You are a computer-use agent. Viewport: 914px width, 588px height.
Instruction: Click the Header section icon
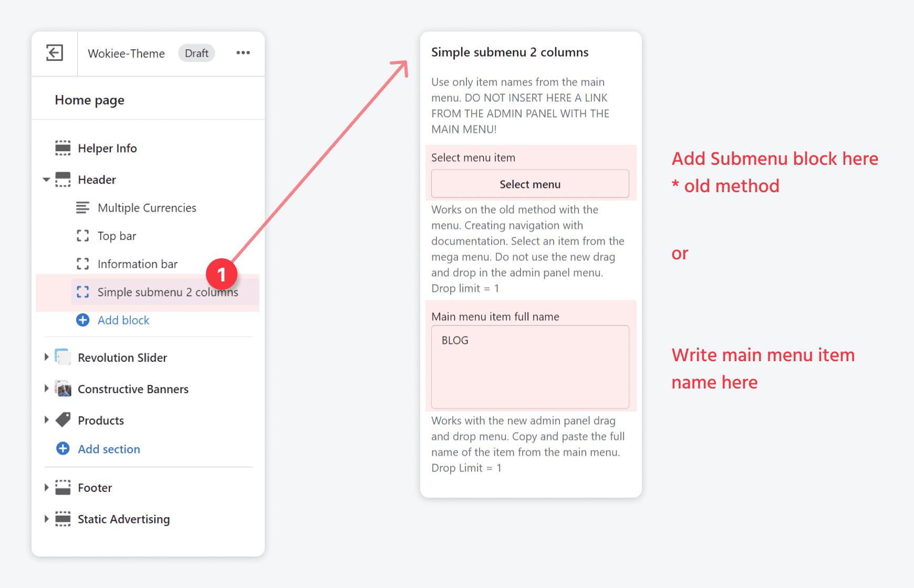click(63, 179)
